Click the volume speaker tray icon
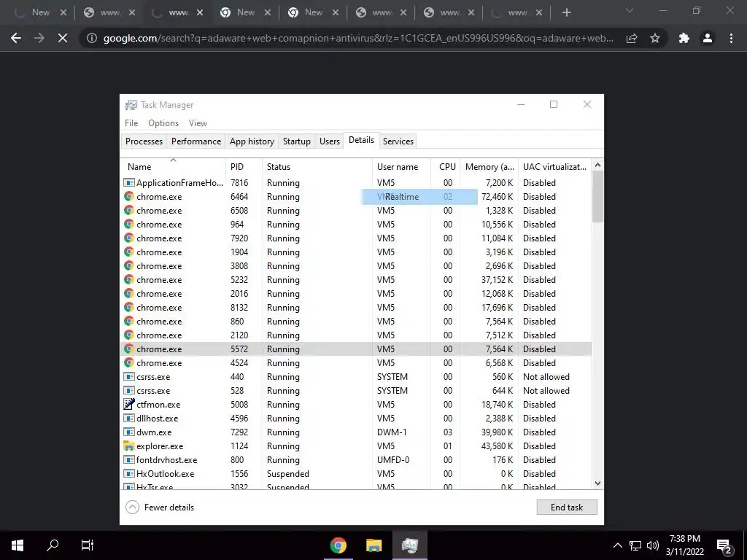 tap(653, 545)
